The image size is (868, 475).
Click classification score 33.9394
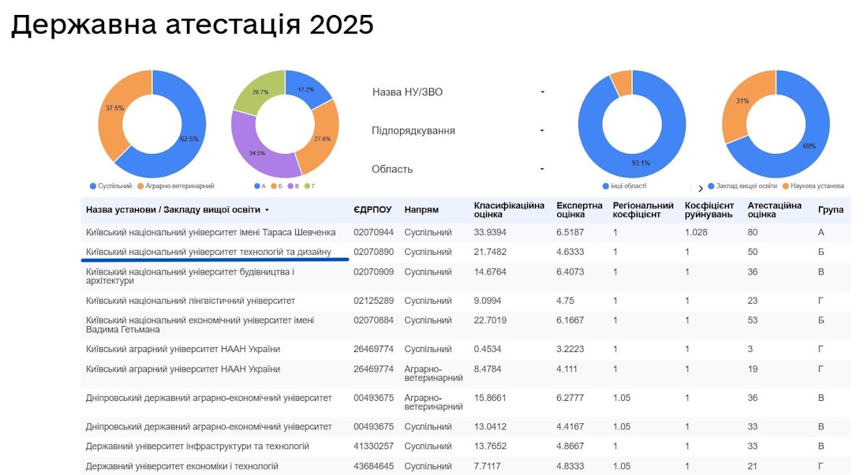pos(490,233)
